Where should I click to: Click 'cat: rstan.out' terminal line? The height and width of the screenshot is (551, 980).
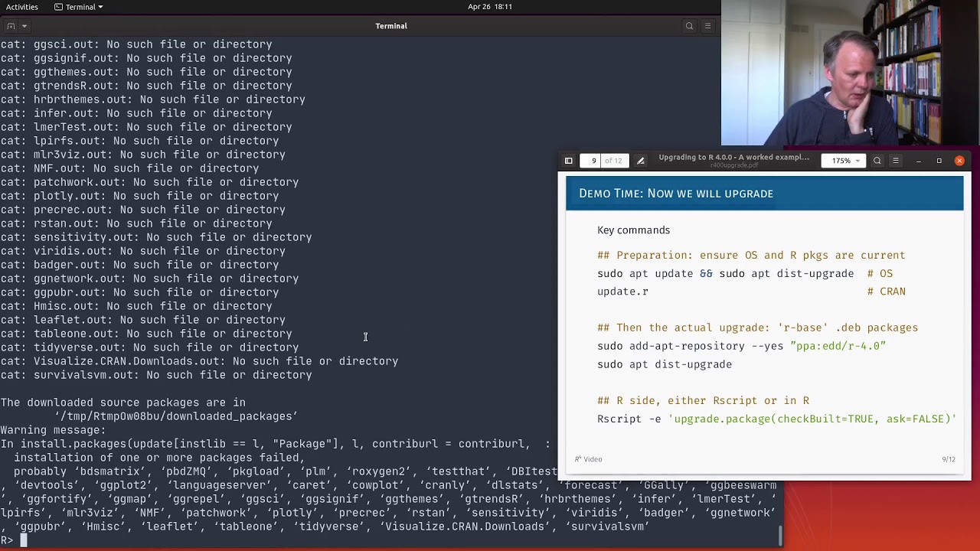136,223
